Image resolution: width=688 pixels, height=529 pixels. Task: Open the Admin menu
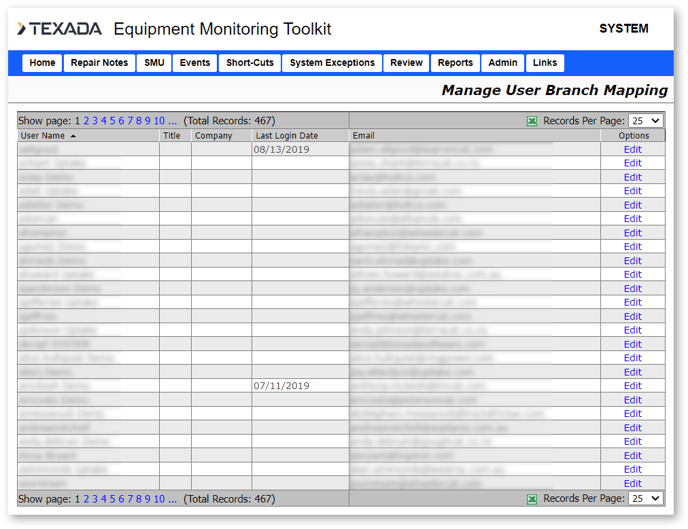503,63
